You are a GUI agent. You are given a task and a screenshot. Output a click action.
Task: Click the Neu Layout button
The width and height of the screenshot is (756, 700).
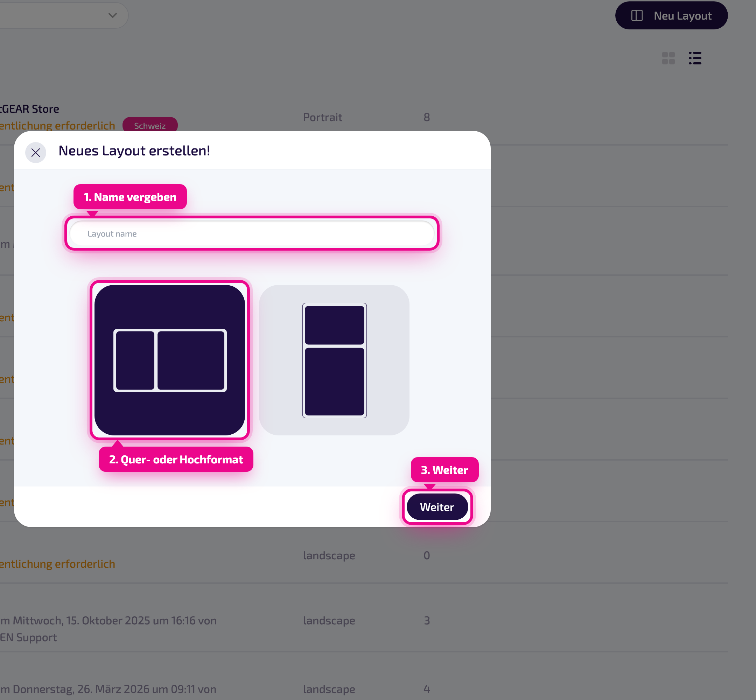tap(671, 15)
